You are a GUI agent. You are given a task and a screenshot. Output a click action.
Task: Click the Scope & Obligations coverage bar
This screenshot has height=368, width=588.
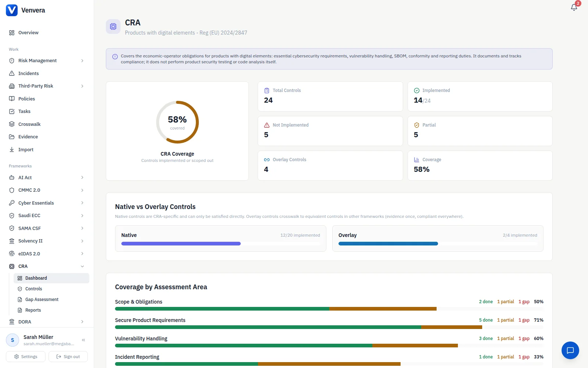(329, 309)
